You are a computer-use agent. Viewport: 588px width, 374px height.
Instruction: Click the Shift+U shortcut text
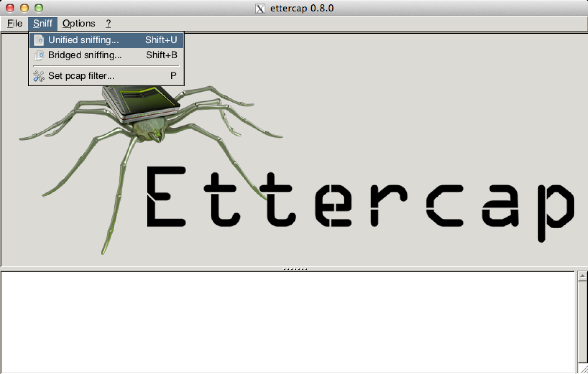point(161,40)
